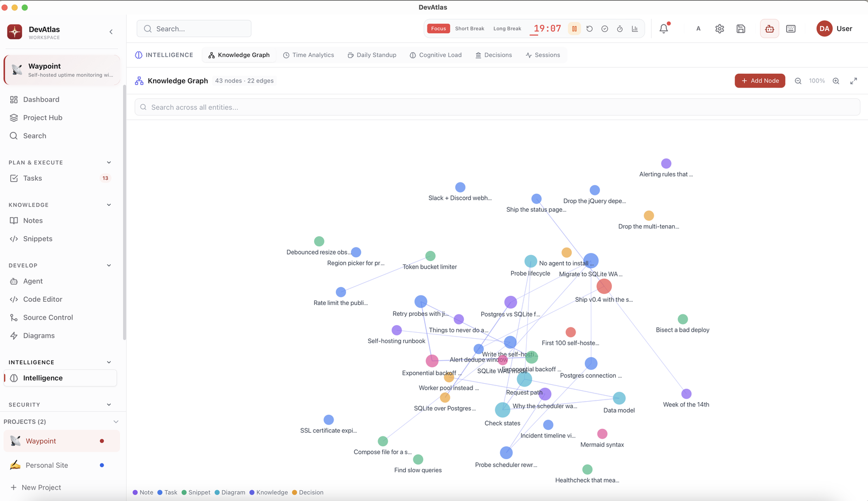Image resolution: width=868 pixels, height=501 pixels.
Task: Click Add Node button
Action: click(760, 81)
